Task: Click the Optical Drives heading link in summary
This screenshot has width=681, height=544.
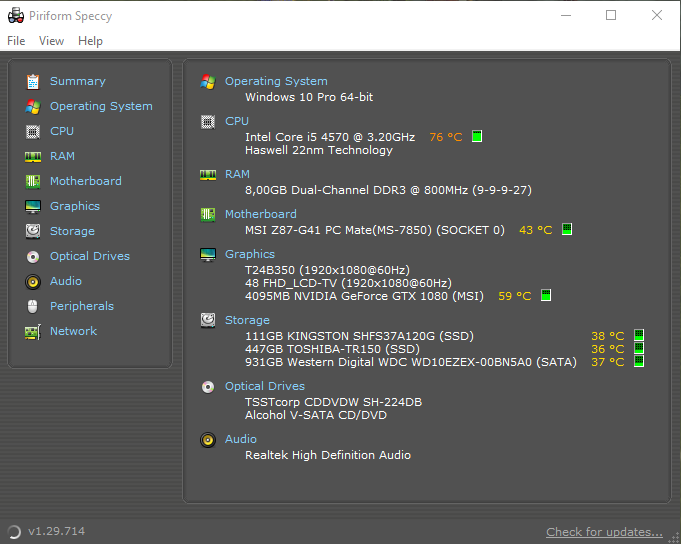Action: click(265, 386)
